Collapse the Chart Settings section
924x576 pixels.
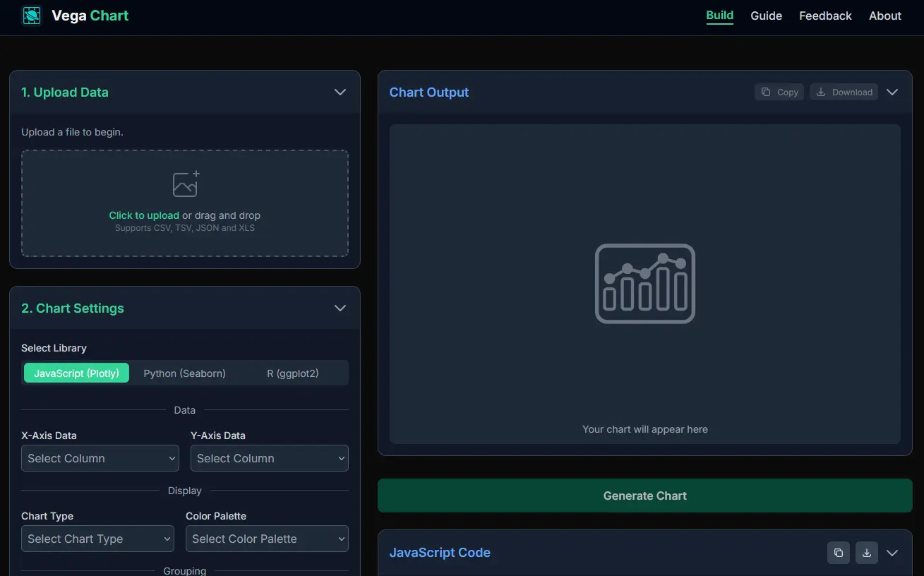click(340, 308)
